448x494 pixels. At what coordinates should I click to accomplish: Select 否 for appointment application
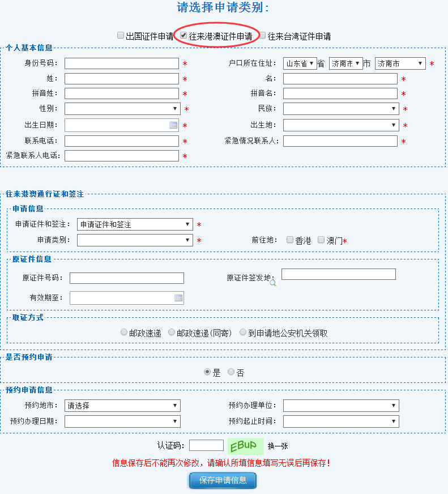click(x=231, y=372)
